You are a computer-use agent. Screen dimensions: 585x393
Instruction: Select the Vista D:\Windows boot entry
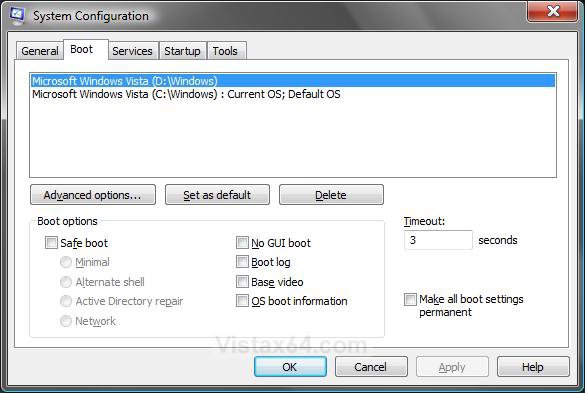[293, 81]
